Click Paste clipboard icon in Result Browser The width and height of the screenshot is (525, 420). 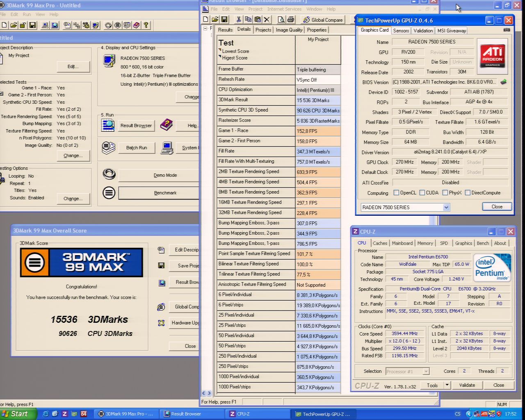(258, 19)
